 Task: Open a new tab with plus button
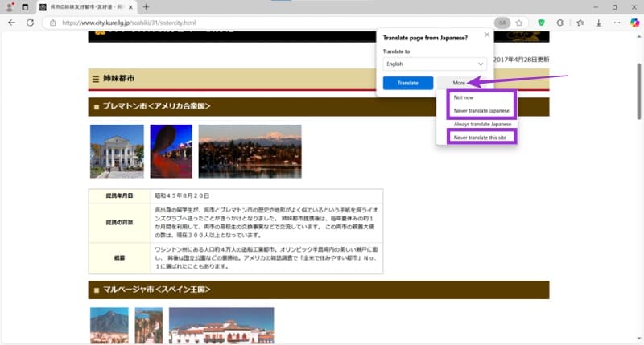[x=146, y=6]
